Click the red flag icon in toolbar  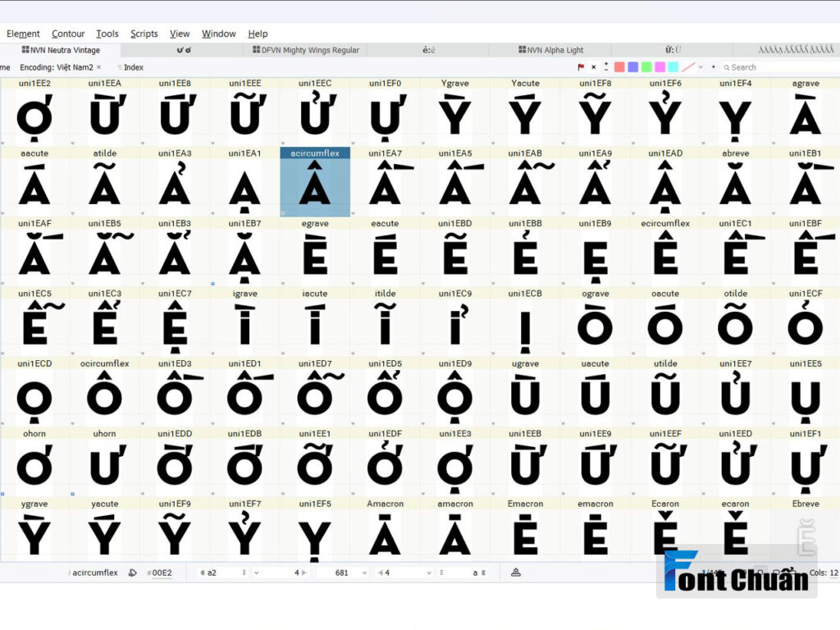(581, 67)
